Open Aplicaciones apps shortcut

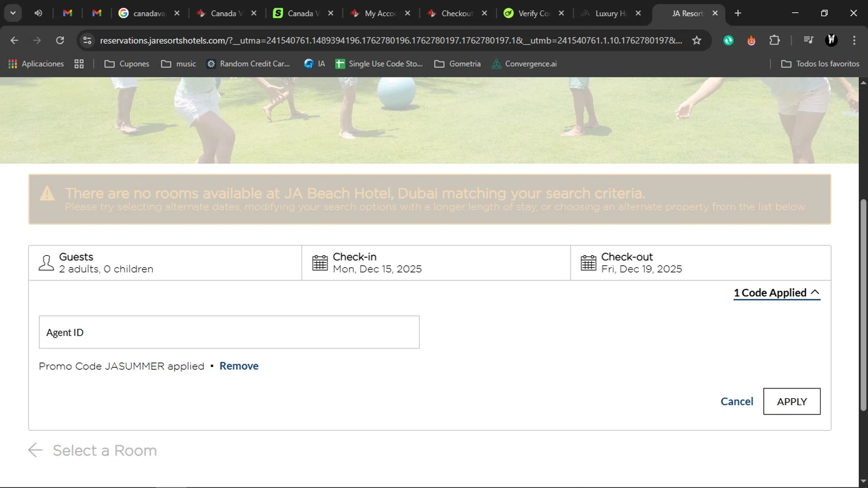36,64
